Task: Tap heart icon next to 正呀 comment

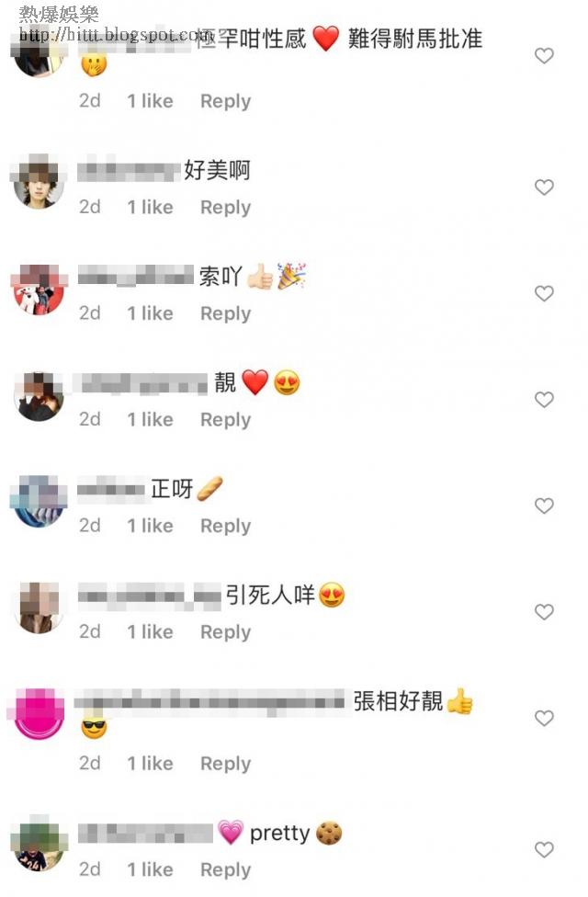Action: coord(543,505)
